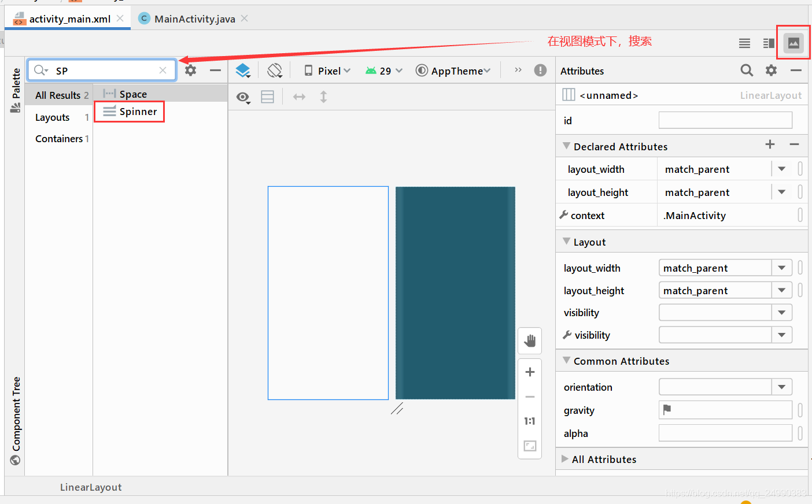The image size is (812, 504).
Task: Switch to Design view mode icon
Action: (793, 43)
